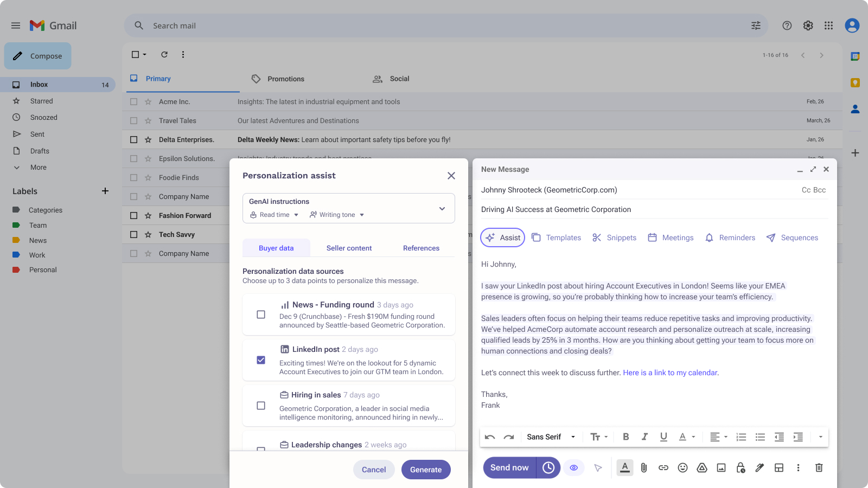868x488 pixels.
Task: Click the Generate button
Action: tap(426, 470)
